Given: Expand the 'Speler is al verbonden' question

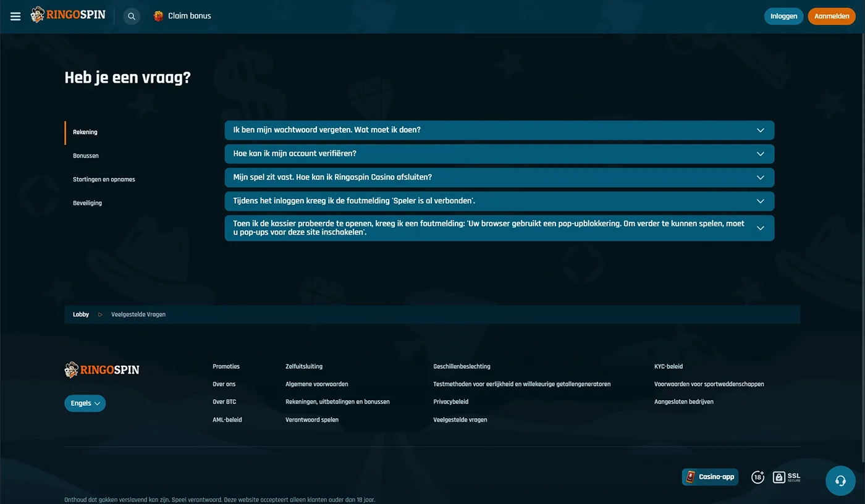Looking at the screenshot, I should point(499,201).
